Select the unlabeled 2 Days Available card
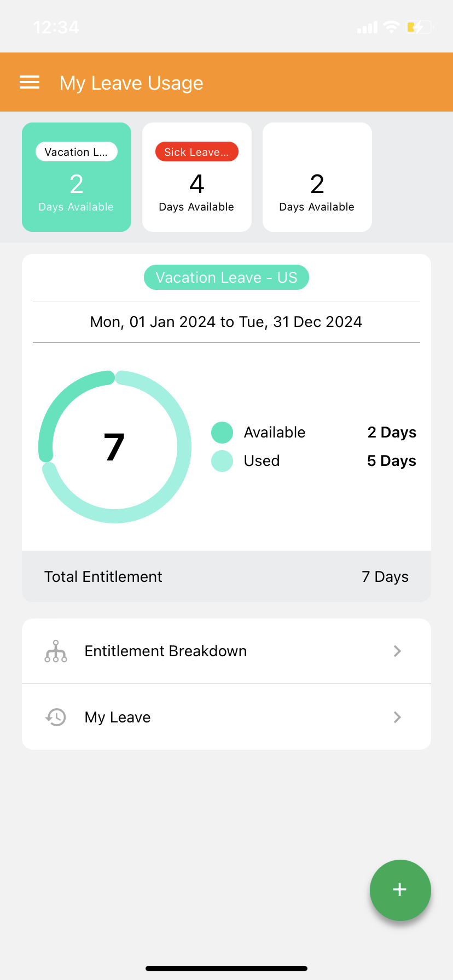Screen dimensions: 453x980 pyautogui.click(x=317, y=177)
